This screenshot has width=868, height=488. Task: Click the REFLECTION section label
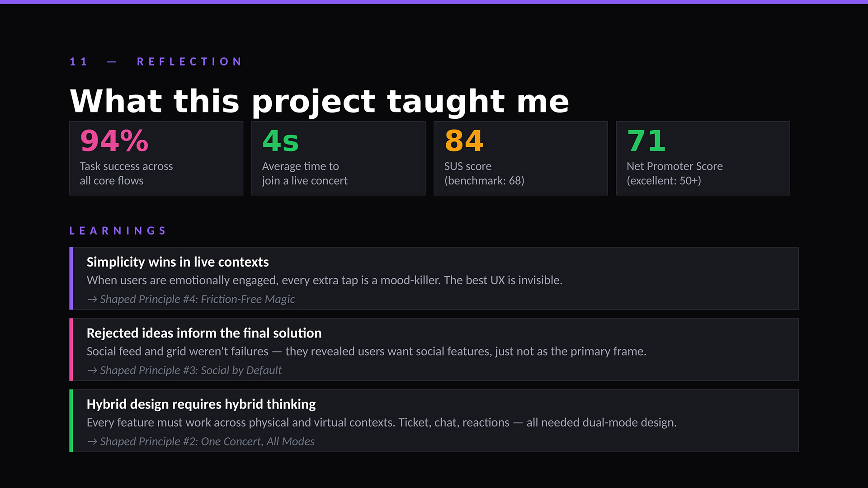(189, 61)
